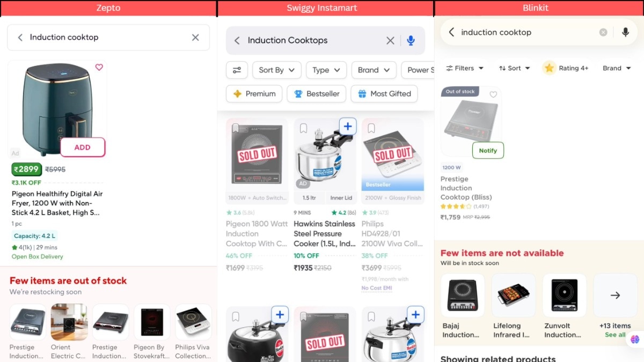Select the Bestseller filter chip
This screenshot has width=644, height=362.
tap(316, 94)
